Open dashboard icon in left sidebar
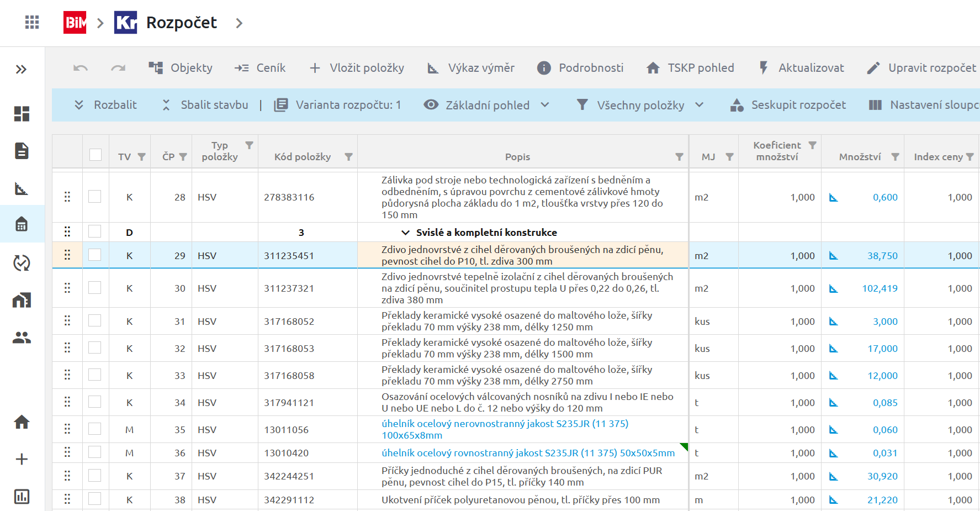The image size is (980, 511). [22, 114]
